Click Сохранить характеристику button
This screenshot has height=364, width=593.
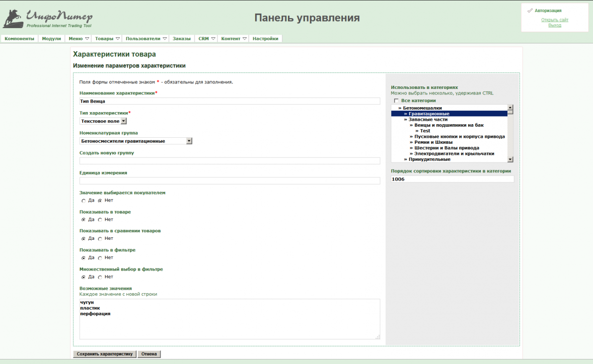[105, 354]
